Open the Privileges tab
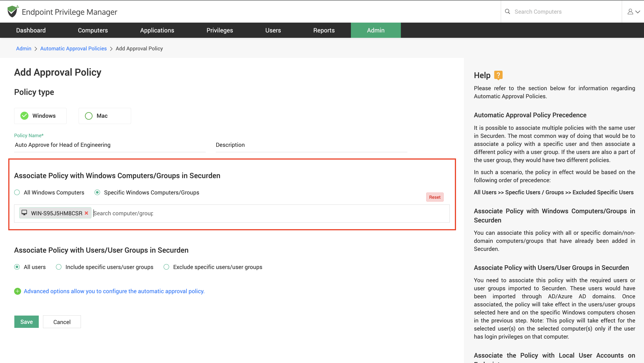 point(220,30)
